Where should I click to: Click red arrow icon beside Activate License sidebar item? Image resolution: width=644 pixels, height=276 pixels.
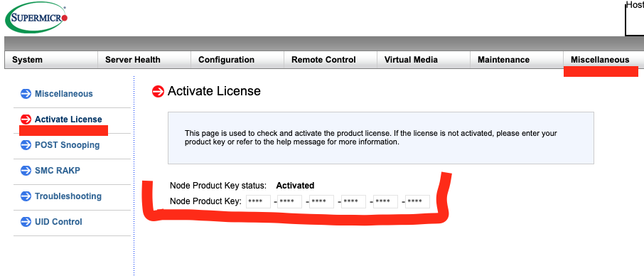click(x=26, y=119)
